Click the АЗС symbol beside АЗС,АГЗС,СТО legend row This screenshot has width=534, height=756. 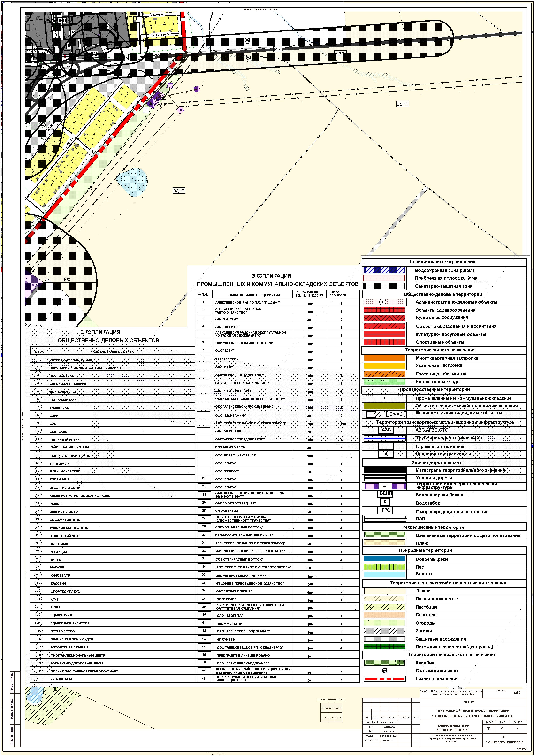pyautogui.click(x=386, y=430)
